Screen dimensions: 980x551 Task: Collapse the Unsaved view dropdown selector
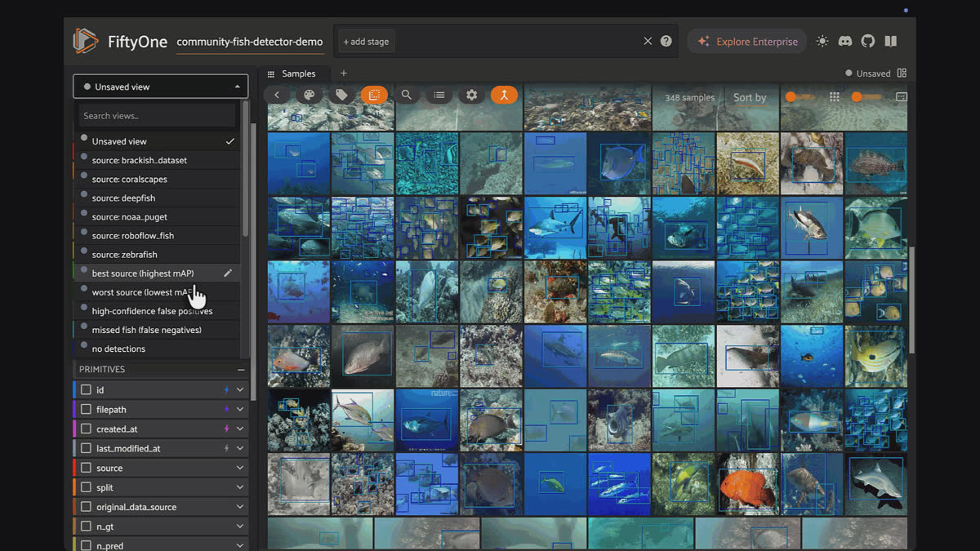(x=160, y=87)
